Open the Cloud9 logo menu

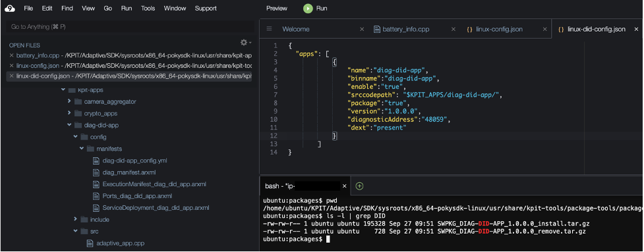click(10, 8)
